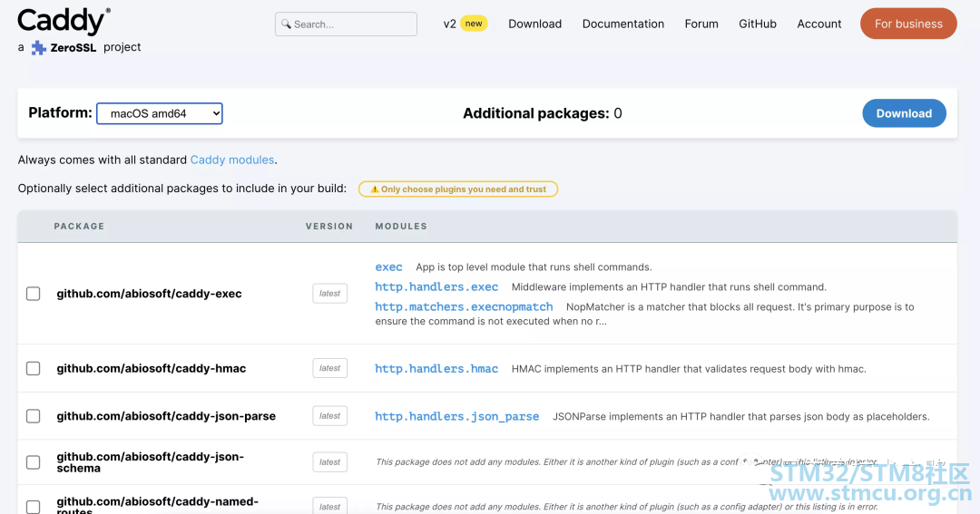Click the PACKAGE column header
980x514 pixels.
point(79,226)
